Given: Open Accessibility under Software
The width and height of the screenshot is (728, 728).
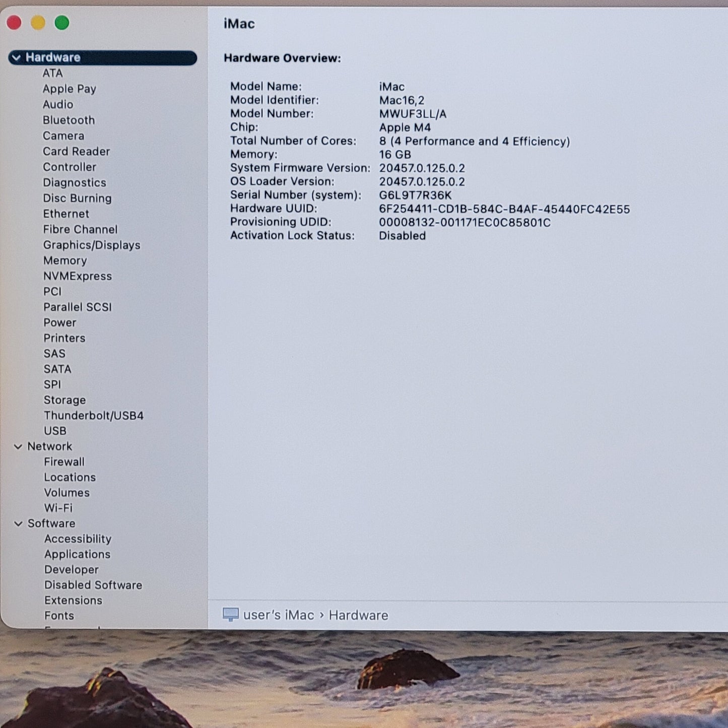Looking at the screenshot, I should (x=78, y=539).
